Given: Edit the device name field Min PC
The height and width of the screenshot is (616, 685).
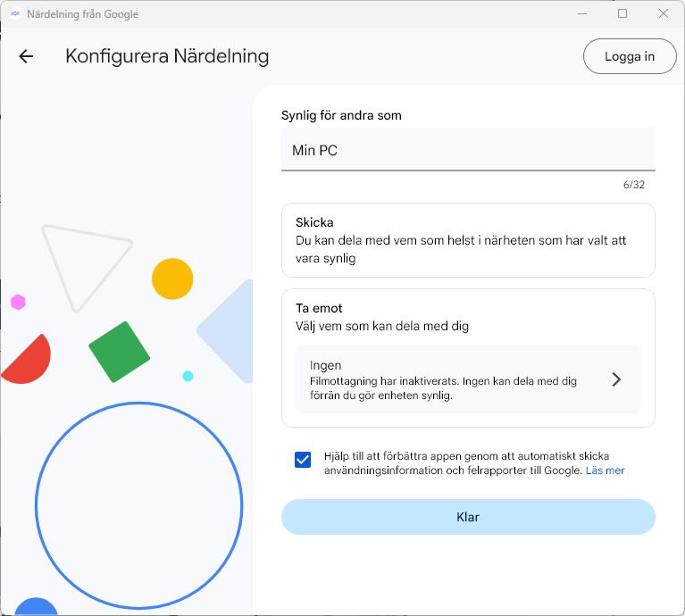Looking at the screenshot, I should pyautogui.click(x=468, y=150).
